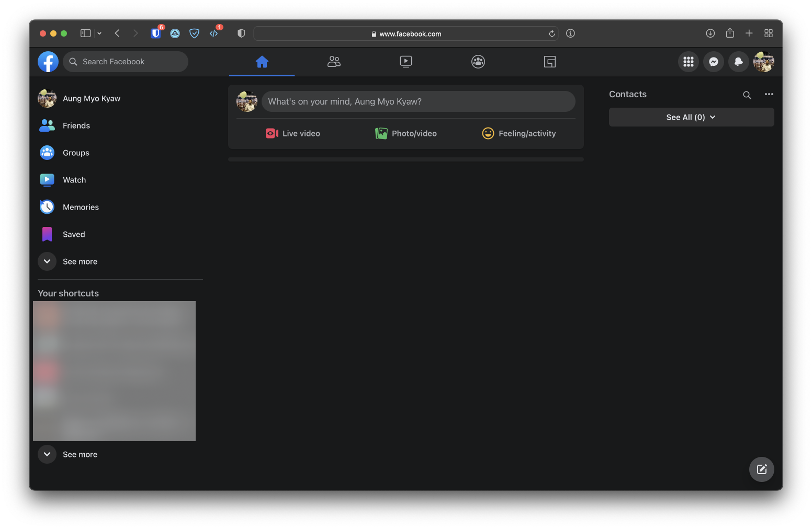Open the Friends tab in top navigation
Screen dimensions: 812x529
[x=334, y=62]
